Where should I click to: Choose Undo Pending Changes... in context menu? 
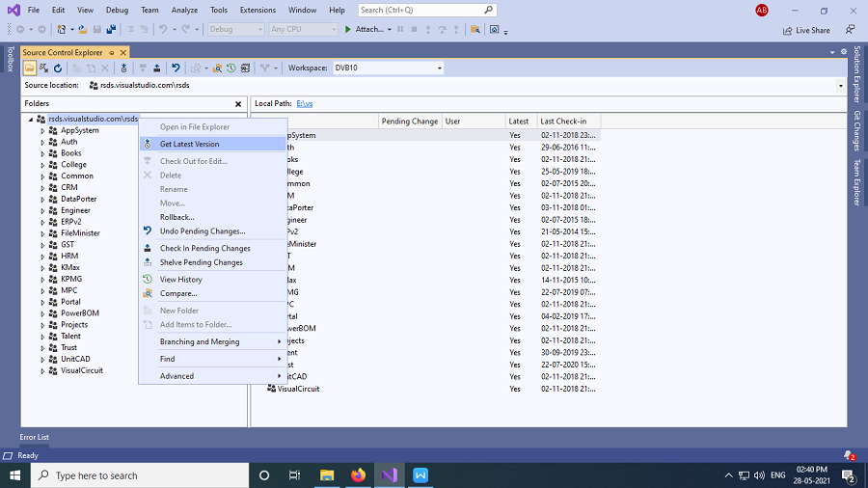213,231
